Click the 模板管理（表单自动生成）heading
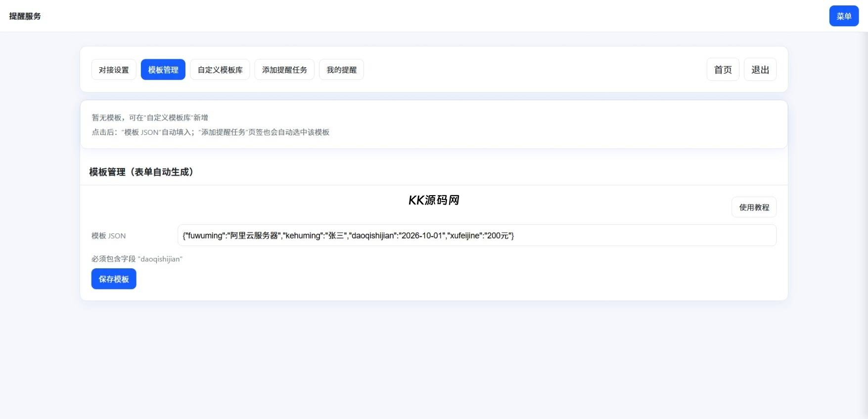 coord(141,172)
